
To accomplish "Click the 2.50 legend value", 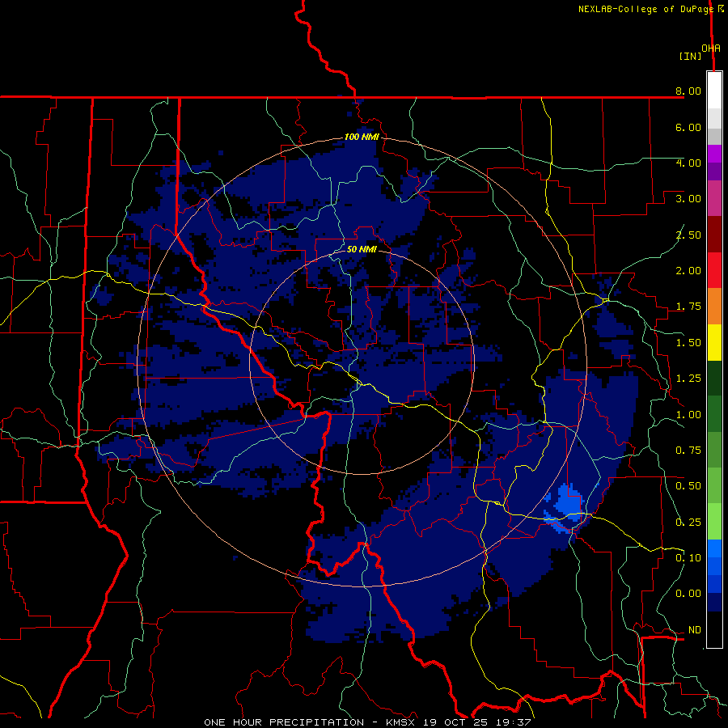I will [688, 235].
